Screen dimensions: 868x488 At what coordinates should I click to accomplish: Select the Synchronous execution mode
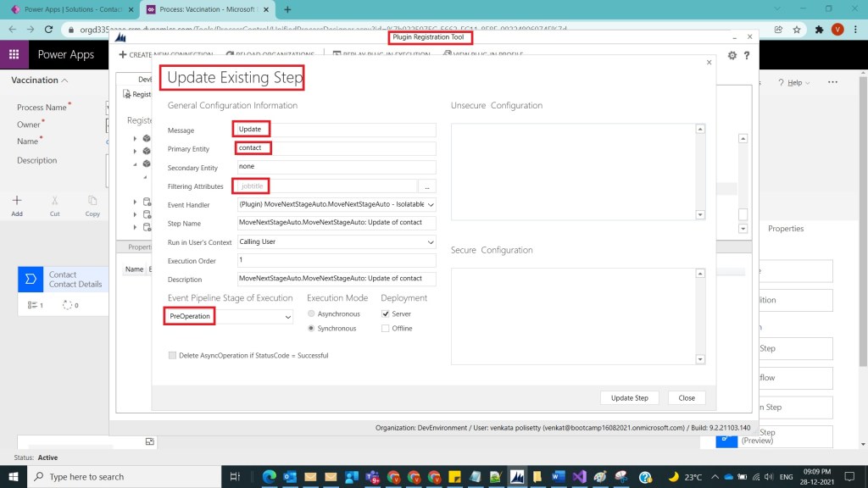click(x=311, y=328)
